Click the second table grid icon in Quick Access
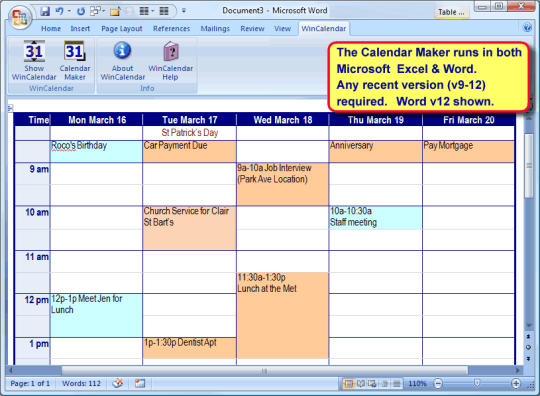Viewport: 540px width, 396px height. (164, 11)
